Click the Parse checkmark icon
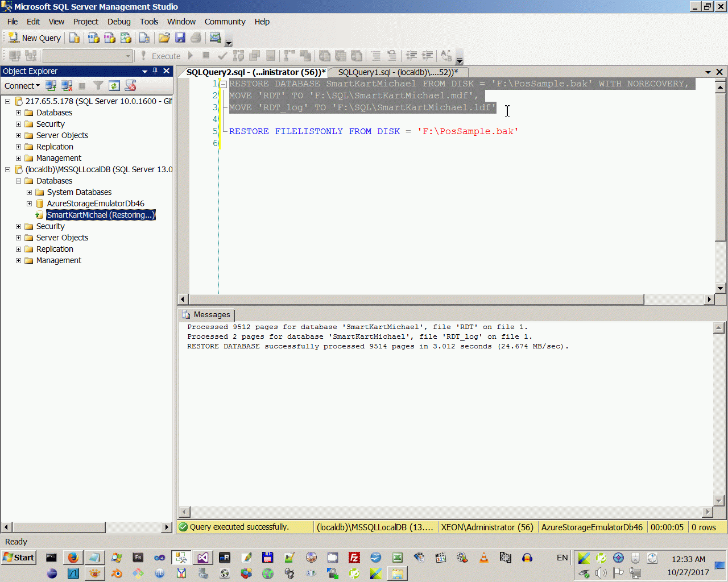728x582 pixels. 222,56
